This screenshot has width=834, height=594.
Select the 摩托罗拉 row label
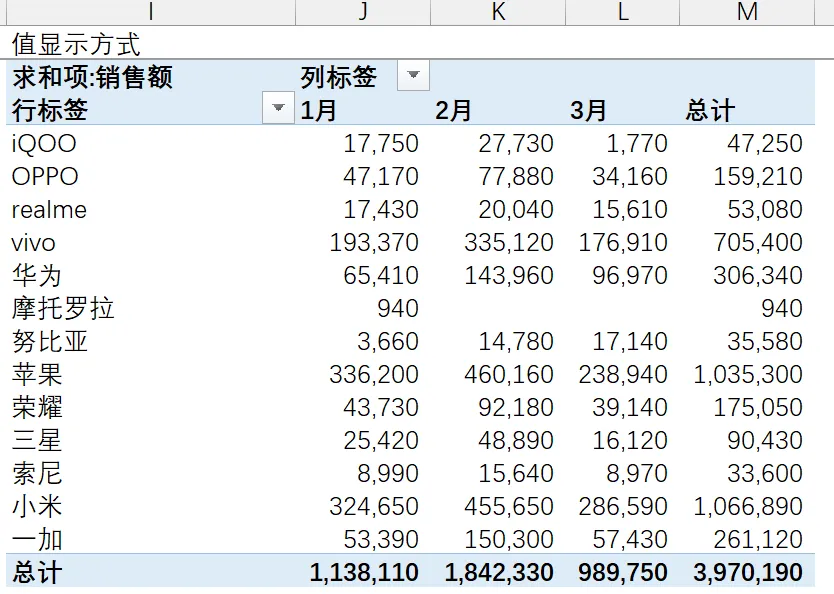coord(63,308)
